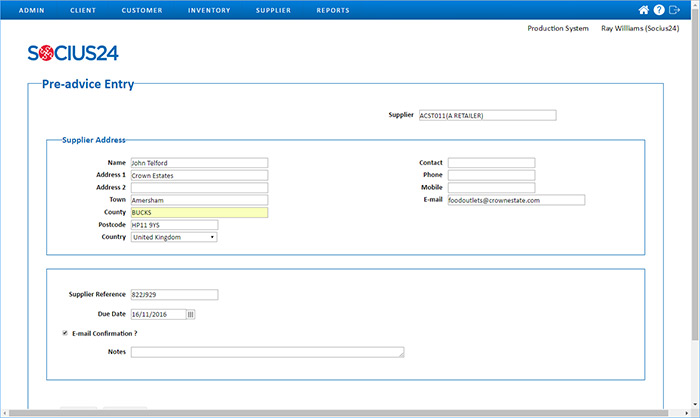Viewport: 700px width, 418px height.
Task: Click the Supplier field showing ACST011
Action: tap(488, 116)
